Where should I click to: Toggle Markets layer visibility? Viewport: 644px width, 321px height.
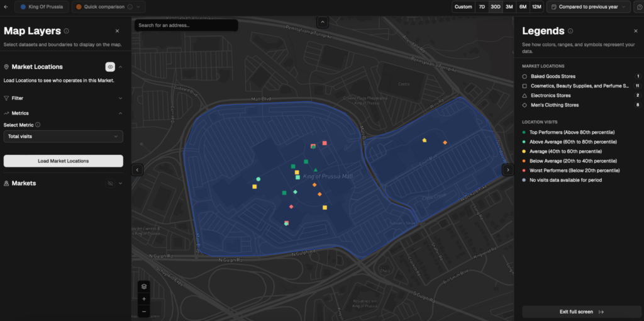(110, 183)
